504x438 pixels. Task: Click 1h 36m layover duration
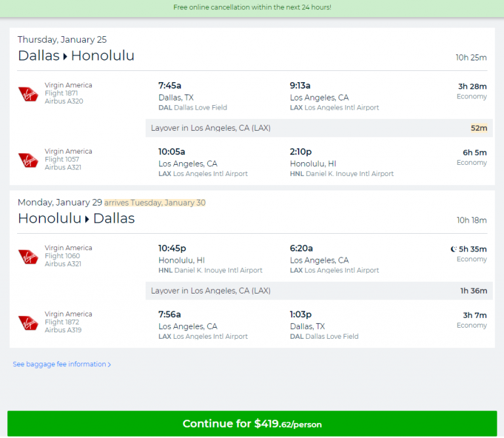(x=473, y=291)
